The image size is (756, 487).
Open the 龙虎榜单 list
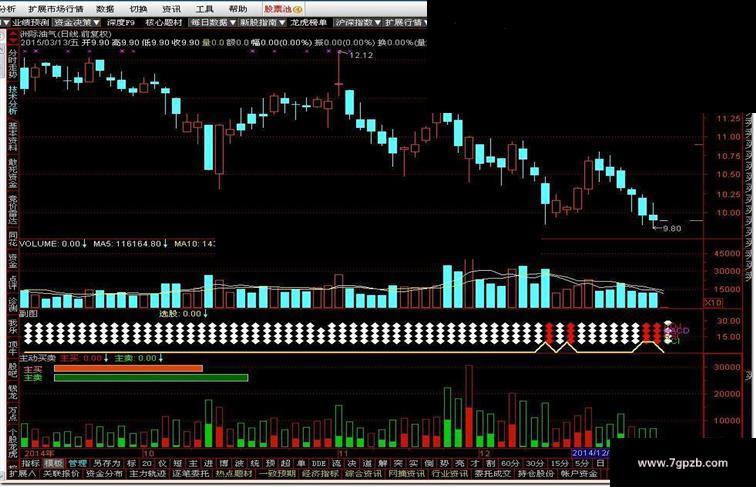pyautogui.click(x=308, y=23)
